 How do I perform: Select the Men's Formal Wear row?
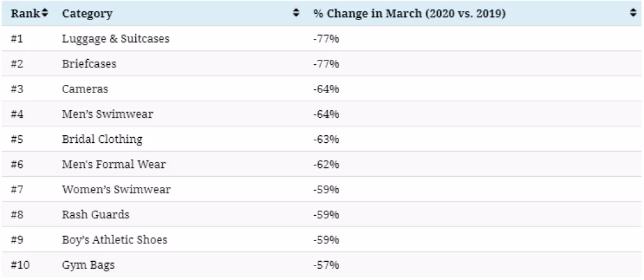(x=114, y=165)
